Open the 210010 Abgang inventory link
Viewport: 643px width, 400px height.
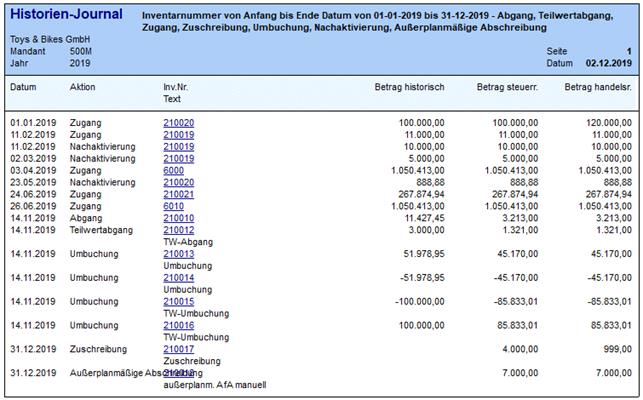(x=178, y=218)
